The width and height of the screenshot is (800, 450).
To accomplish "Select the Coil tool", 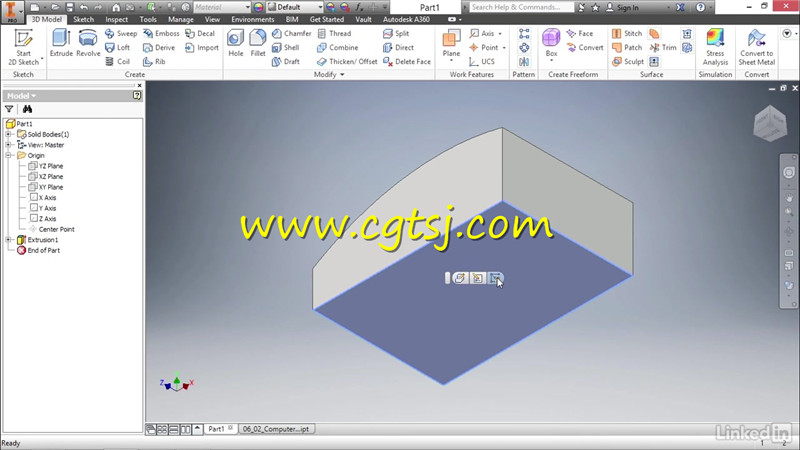I will pos(117,61).
